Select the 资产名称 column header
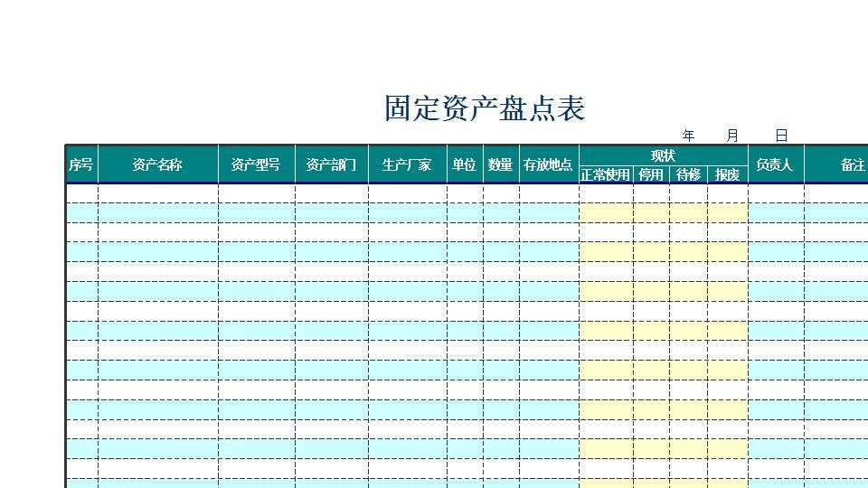This screenshot has width=868, height=488. pyautogui.click(x=157, y=164)
